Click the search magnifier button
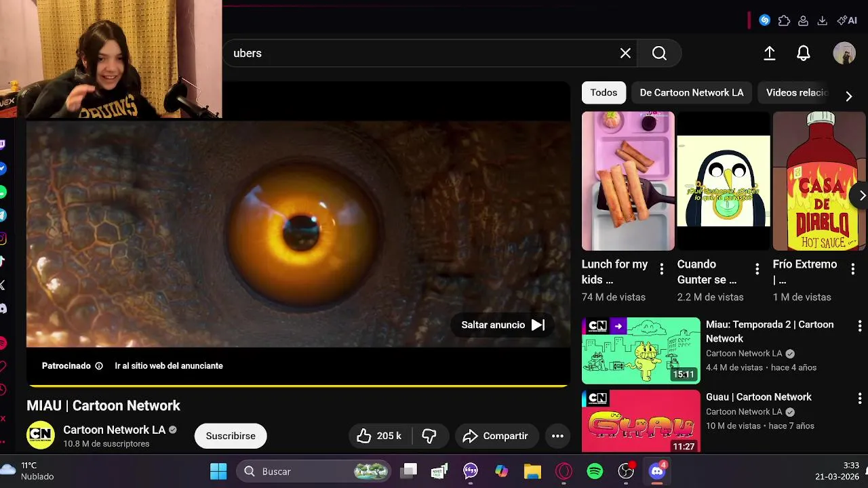868x488 pixels. point(659,53)
